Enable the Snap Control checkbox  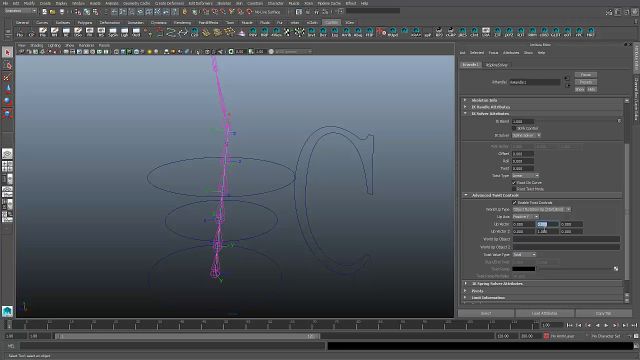[x=515, y=128]
